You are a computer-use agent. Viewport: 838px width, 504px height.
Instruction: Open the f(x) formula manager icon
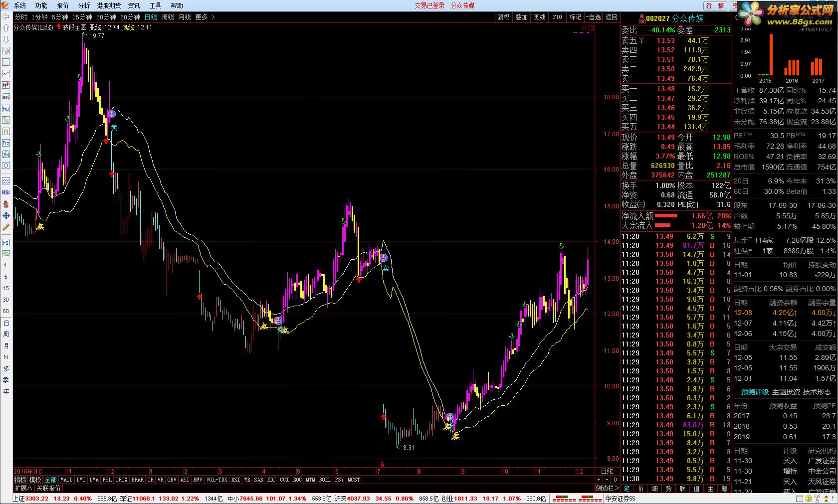pos(6,155)
